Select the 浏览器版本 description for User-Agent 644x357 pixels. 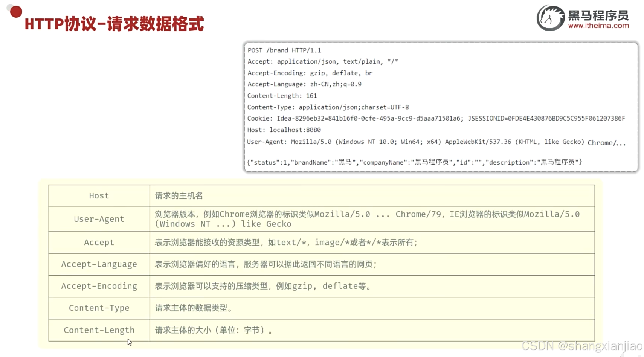point(372,219)
